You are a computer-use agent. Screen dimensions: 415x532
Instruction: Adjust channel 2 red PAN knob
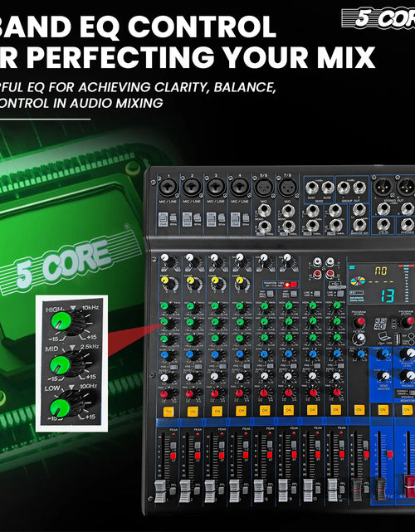click(190, 393)
